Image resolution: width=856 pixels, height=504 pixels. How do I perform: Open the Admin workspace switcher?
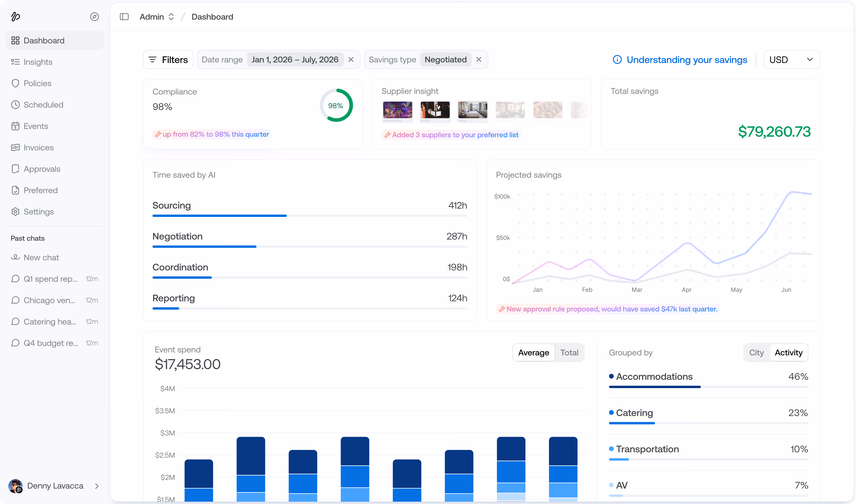point(157,17)
